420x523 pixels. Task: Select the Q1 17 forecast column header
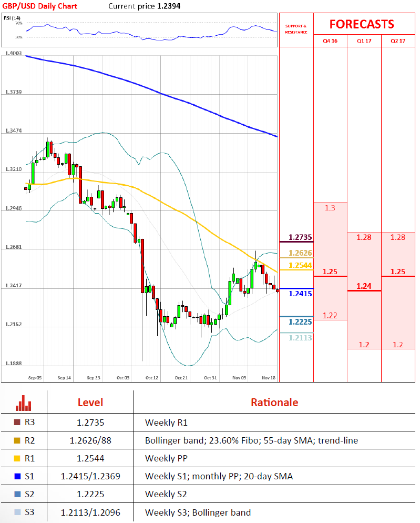364,41
